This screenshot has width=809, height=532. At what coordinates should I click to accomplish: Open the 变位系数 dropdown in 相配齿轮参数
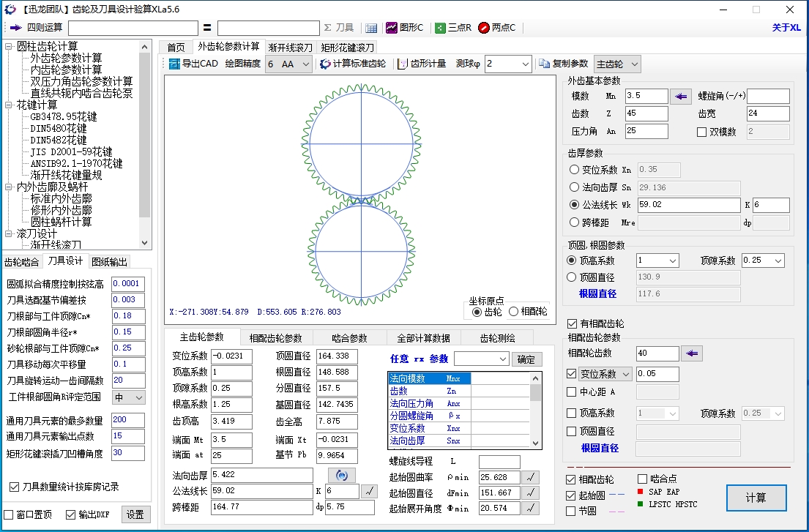click(x=604, y=374)
